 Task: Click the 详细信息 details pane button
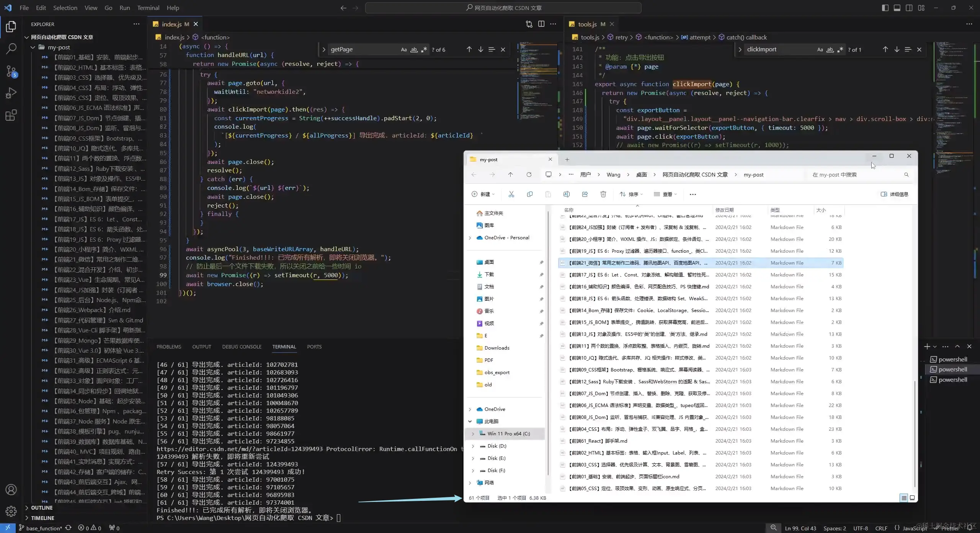tap(894, 194)
